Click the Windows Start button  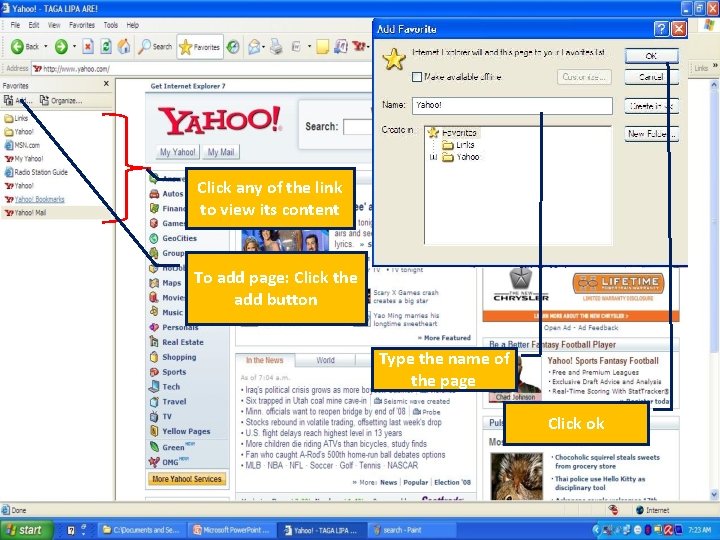click(x=27, y=530)
